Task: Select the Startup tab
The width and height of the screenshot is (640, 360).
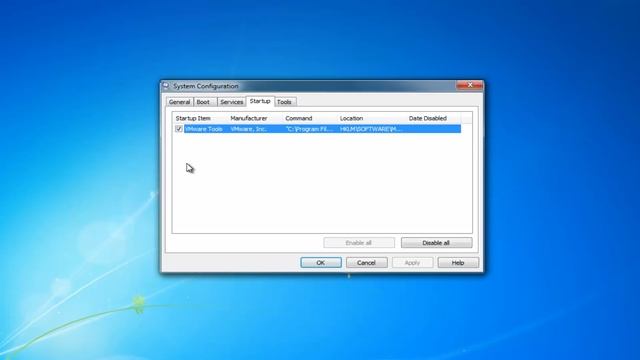Action: [x=260, y=101]
